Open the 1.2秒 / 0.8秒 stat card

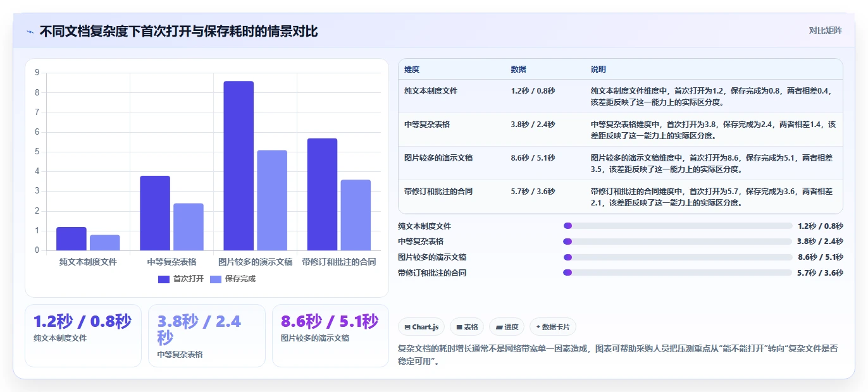[x=83, y=336]
